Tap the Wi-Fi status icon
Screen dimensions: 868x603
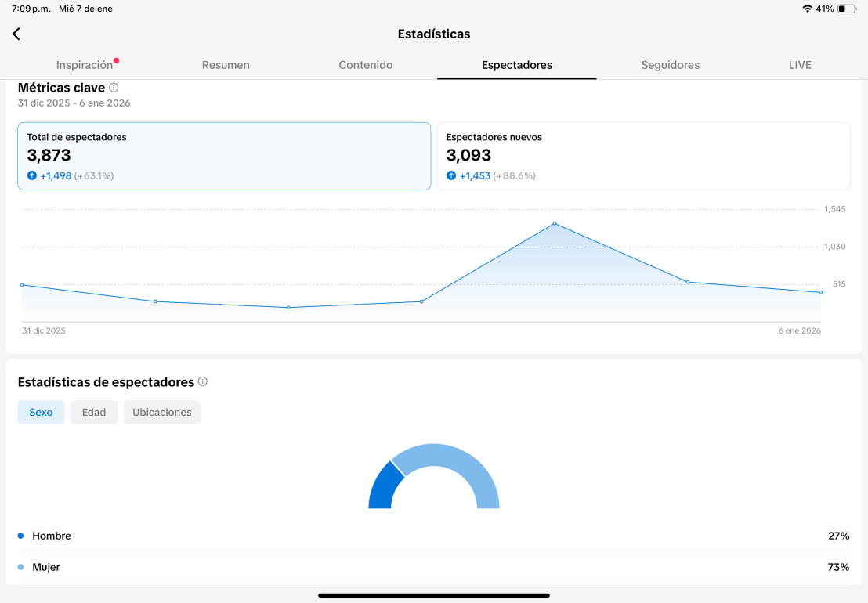[x=807, y=9]
